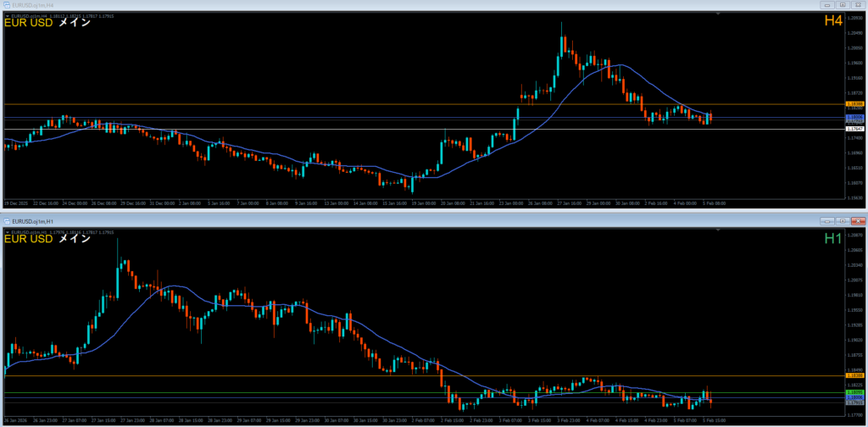This screenshot has width=868, height=427.
Task: Click the メイン label in the H4 chart
Action: 75,23
